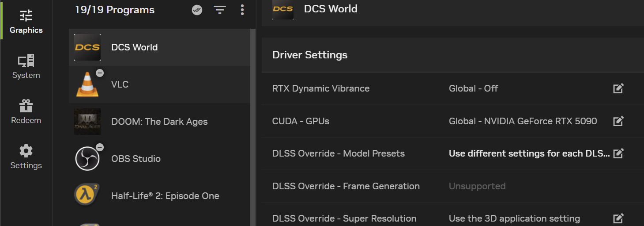Click the VLC cone icon
This screenshot has height=226, width=644.
click(87, 84)
